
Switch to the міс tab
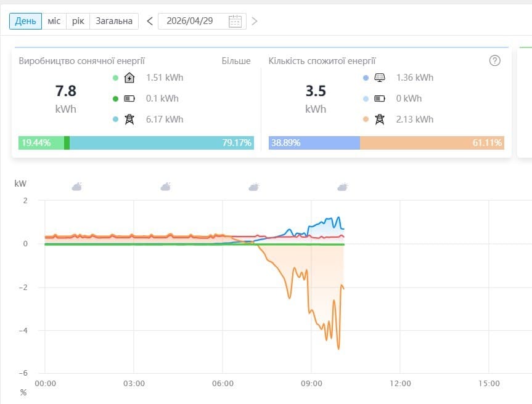click(54, 21)
